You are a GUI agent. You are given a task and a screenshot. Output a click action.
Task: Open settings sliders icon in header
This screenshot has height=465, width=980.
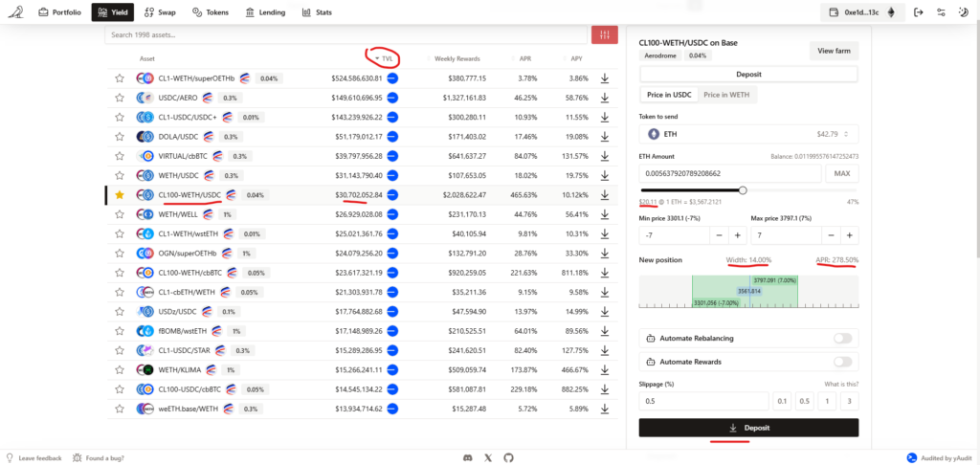pyautogui.click(x=941, y=11)
